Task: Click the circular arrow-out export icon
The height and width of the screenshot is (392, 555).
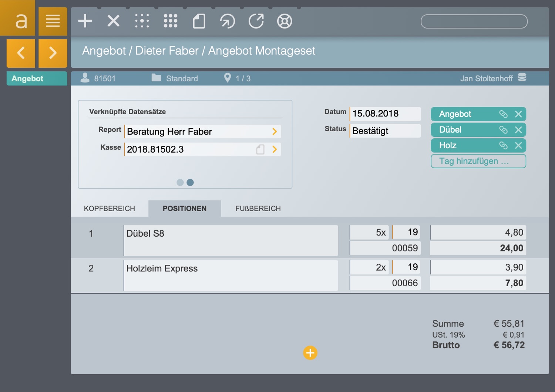Action: coord(256,21)
